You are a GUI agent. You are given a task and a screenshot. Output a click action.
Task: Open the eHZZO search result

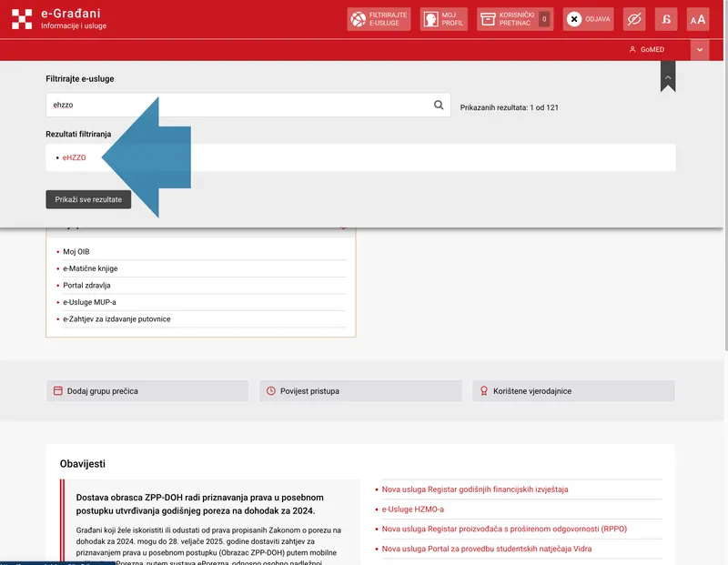coord(75,157)
